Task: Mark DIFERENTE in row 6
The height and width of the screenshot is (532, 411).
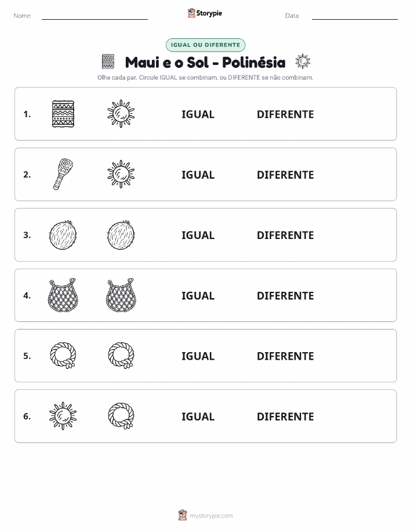Action: coord(285,417)
